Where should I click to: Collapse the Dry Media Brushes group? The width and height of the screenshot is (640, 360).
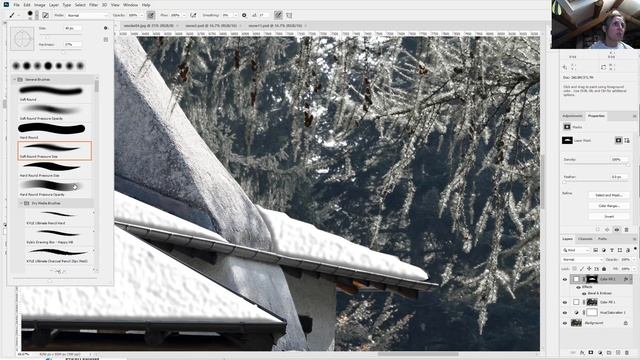21,203
